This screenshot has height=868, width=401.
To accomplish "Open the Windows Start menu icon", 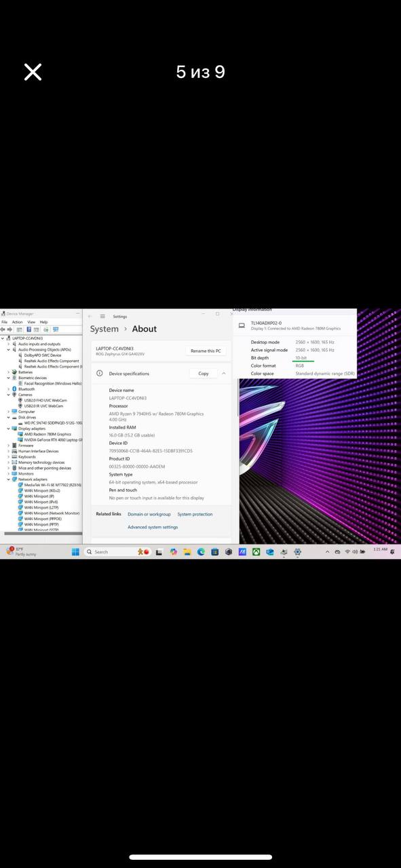I will (75, 552).
